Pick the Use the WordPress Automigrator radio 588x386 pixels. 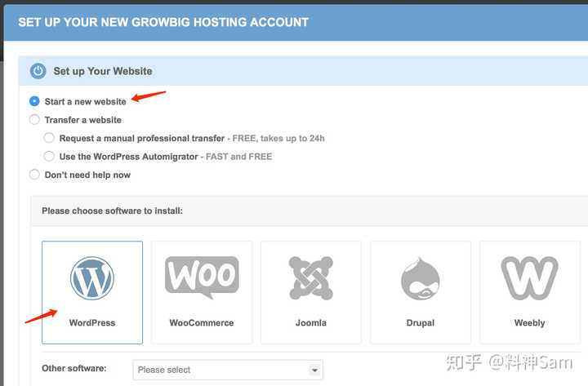point(49,156)
